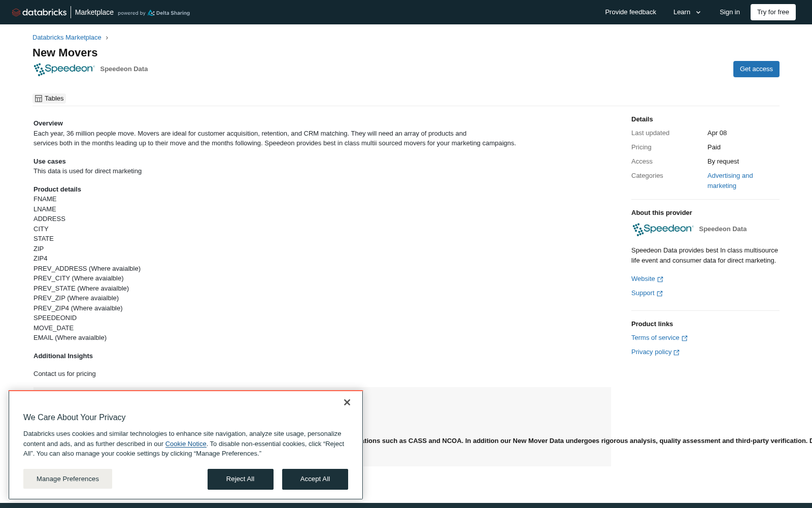Click the MOVE_DATE field text
This screenshot has width=812, height=508.
point(53,328)
